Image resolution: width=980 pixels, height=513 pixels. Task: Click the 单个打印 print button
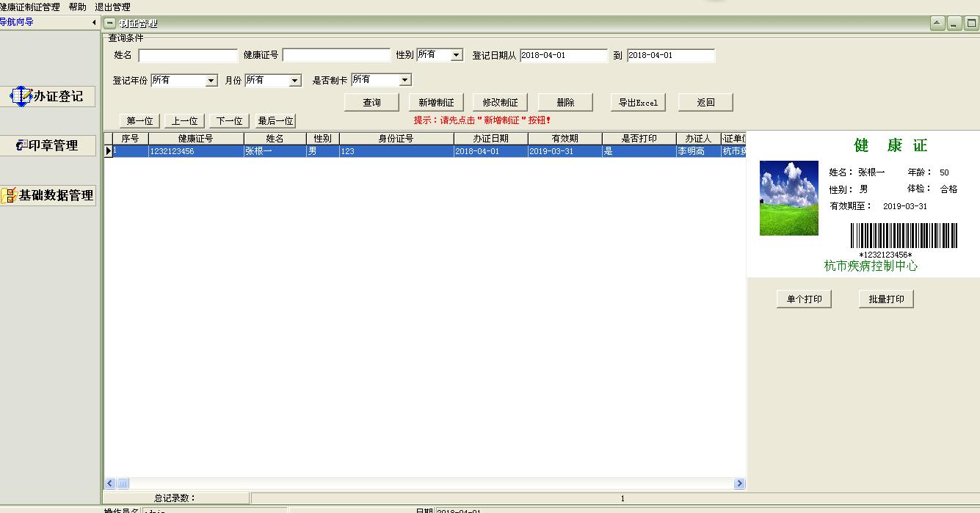[804, 298]
